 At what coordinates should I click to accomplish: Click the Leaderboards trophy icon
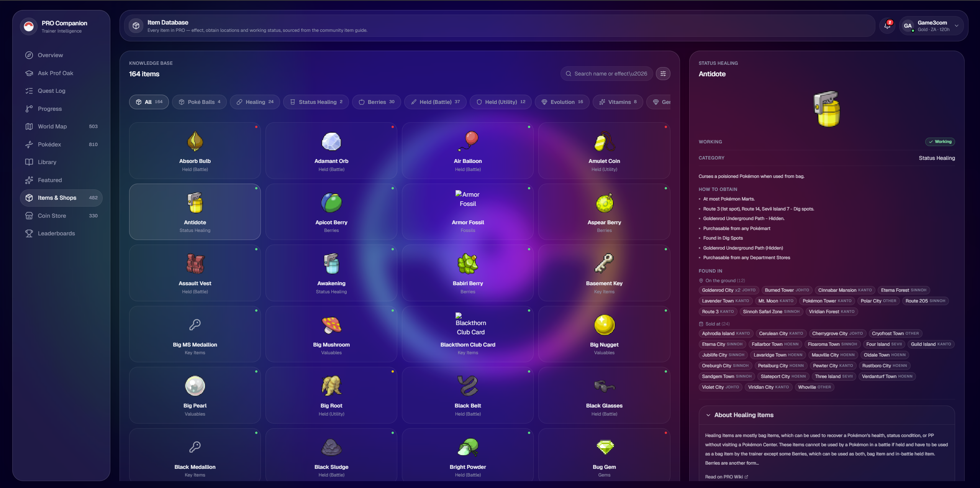29,233
